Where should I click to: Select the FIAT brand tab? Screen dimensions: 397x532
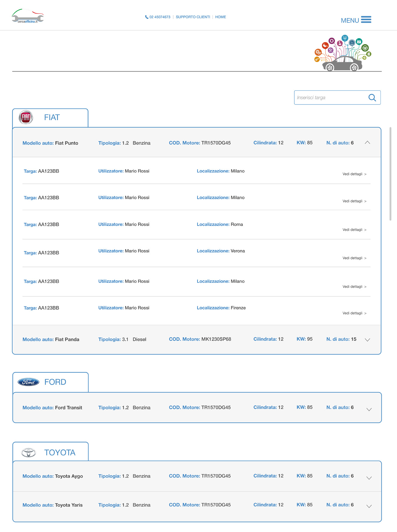(50, 118)
